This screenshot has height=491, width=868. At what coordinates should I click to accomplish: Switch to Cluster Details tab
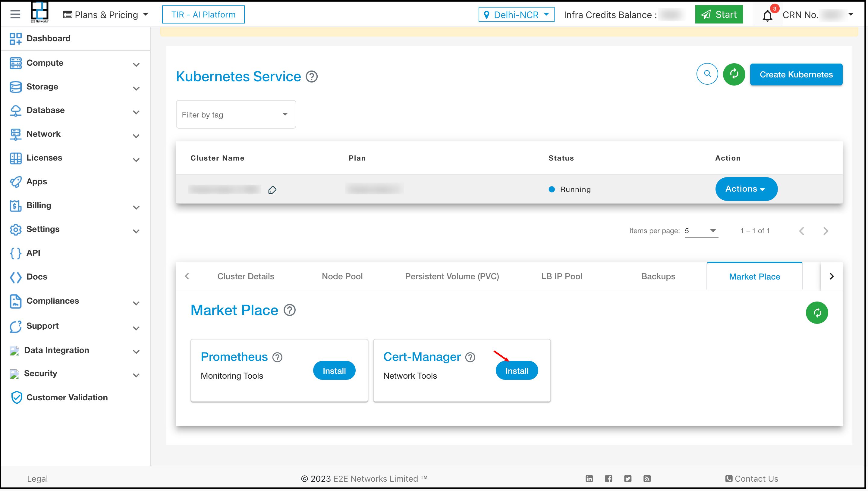tap(246, 277)
